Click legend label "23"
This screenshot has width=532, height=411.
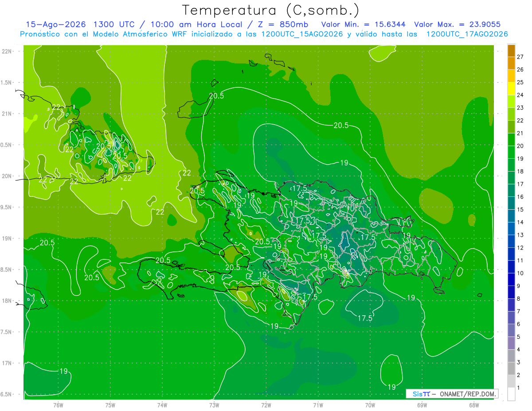520,108
